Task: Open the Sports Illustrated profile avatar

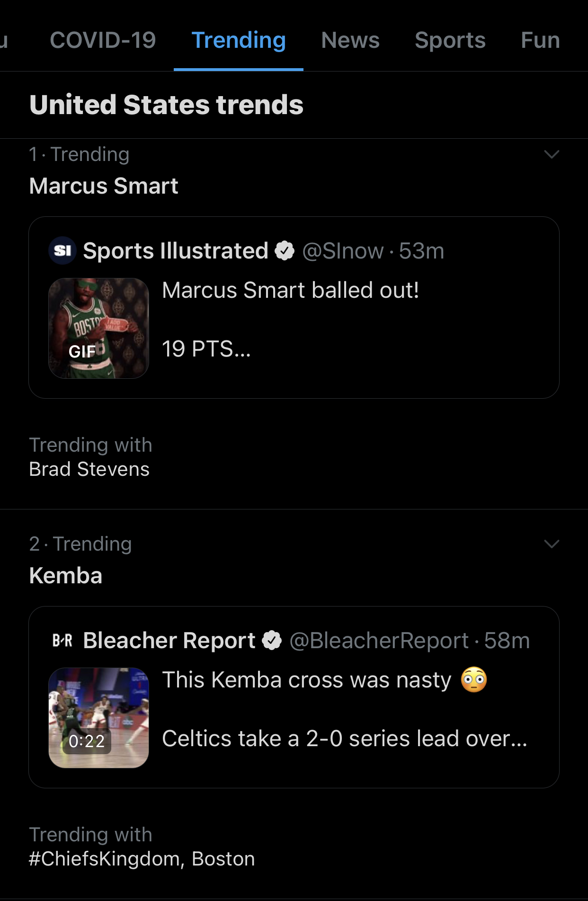Action: 62,250
